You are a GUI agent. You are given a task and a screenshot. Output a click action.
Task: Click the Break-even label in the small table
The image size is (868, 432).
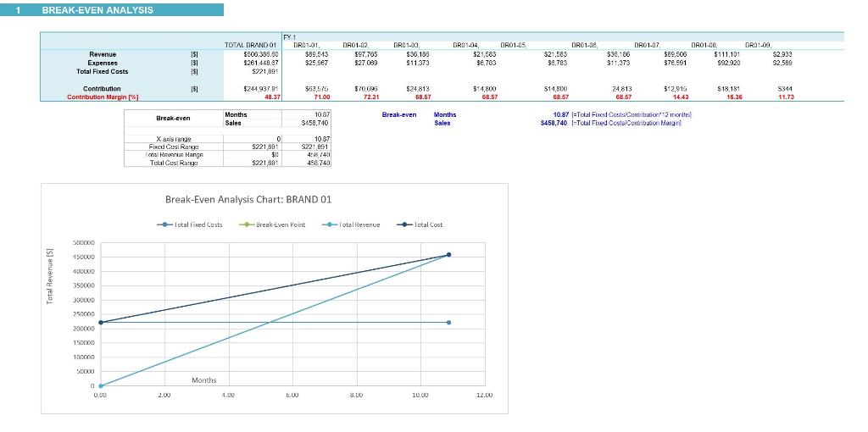click(173, 119)
